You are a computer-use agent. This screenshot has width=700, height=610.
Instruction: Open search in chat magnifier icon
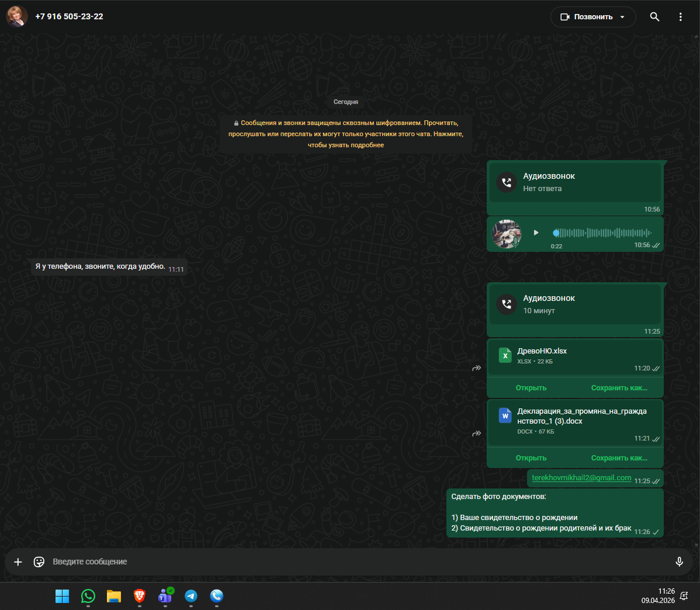(654, 17)
